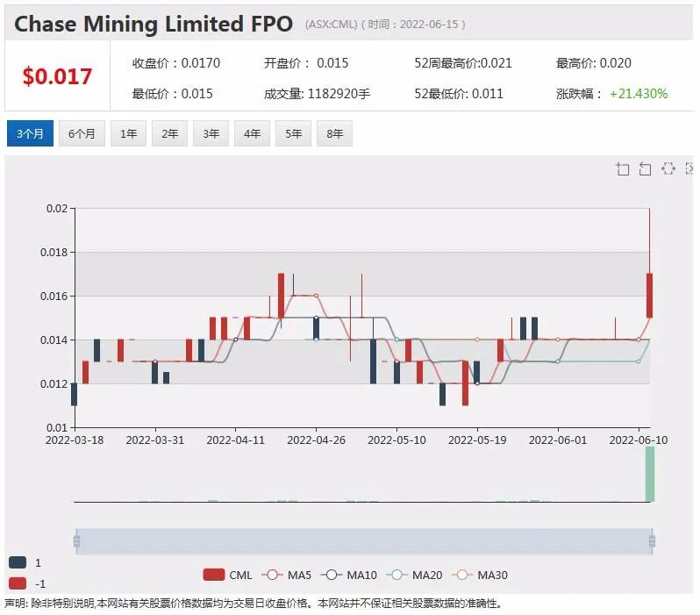The image size is (700, 615).
Task: Toggle the dark blue '1' visual map swatch
Action: tap(18, 562)
